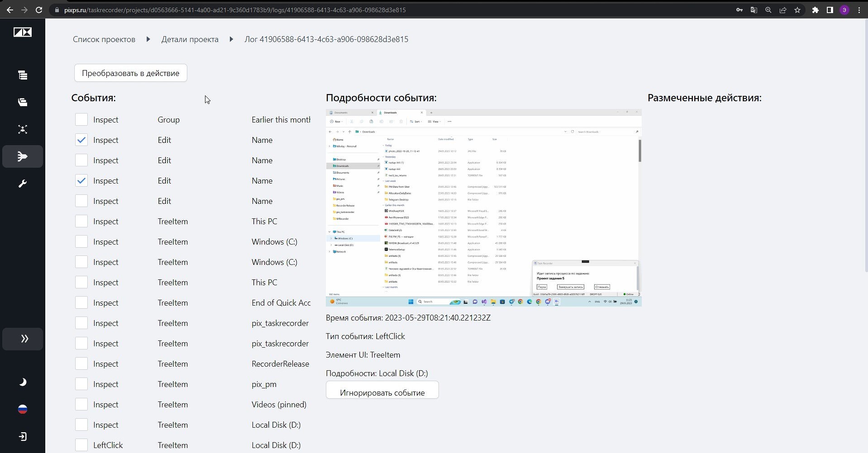
Task: Switch language with Russian flag icon
Action: click(x=23, y=409)
